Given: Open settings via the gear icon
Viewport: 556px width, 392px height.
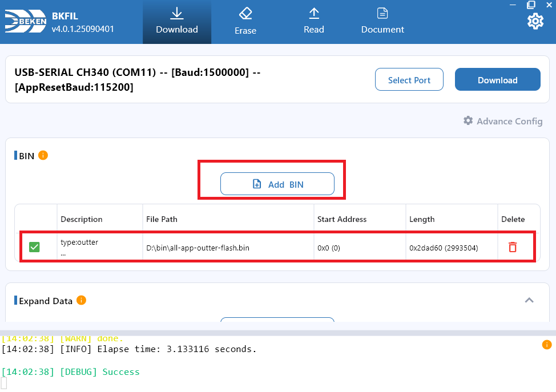Looking at the screenshot, I should (x=535, y=22).
